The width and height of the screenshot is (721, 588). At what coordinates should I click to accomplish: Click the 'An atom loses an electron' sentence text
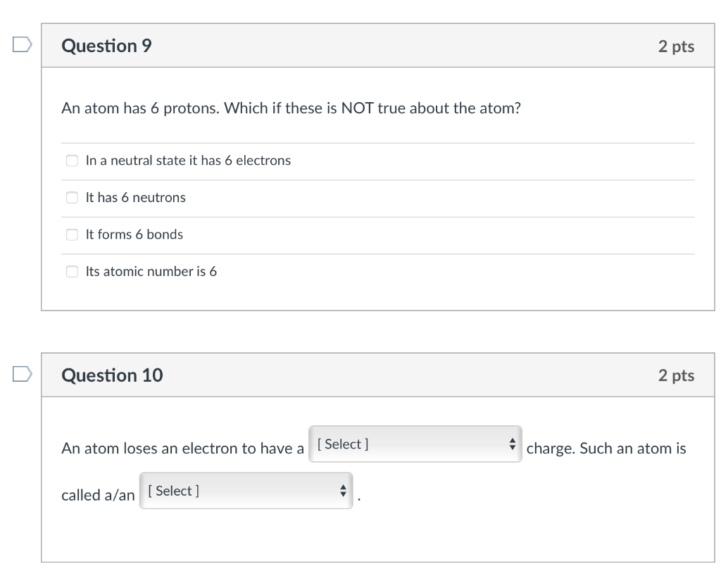182,449
